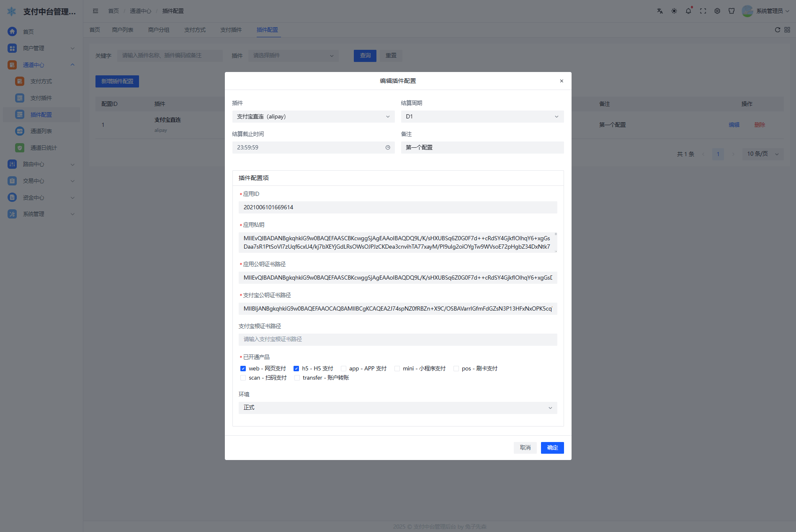Open 通道列表 in the sidebar menu
796x532 pixels.
pos(41,131)
